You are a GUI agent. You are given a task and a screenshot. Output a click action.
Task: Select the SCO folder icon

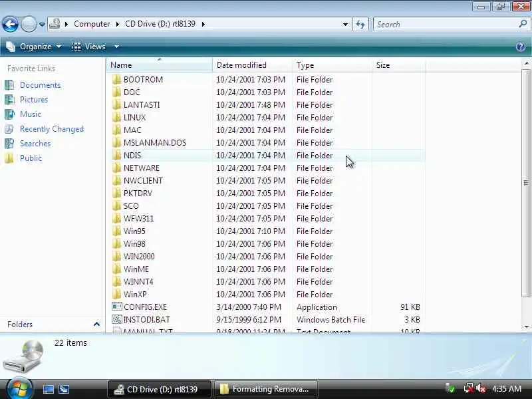click(116, 206)
